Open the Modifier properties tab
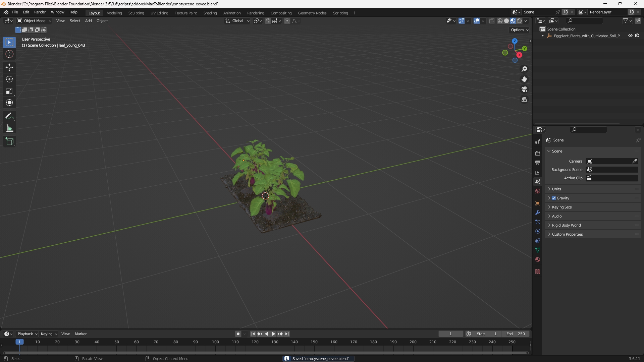 pyautogui.click(x=538, y=213)
